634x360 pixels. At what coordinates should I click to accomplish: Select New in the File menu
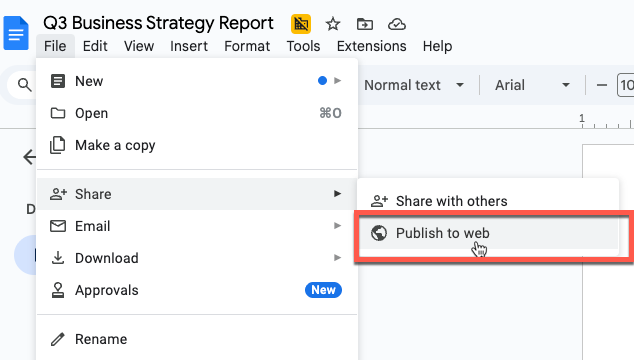point(197,81)
